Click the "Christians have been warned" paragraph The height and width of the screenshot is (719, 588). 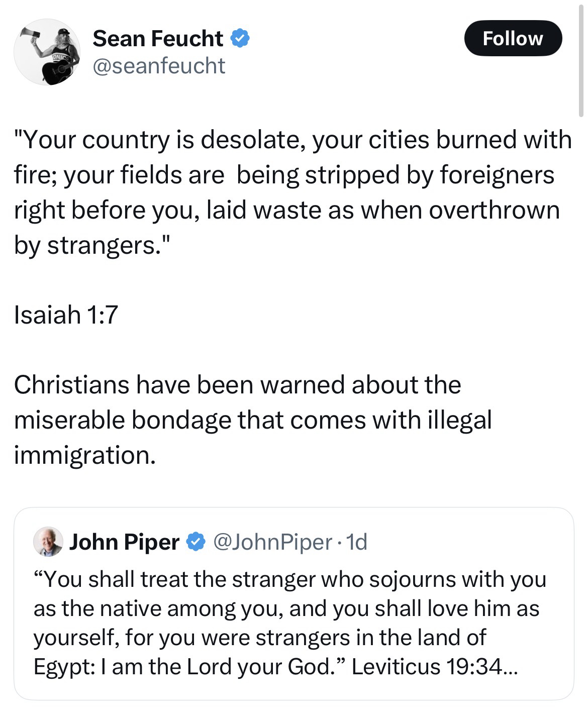[x=251, y=419]
